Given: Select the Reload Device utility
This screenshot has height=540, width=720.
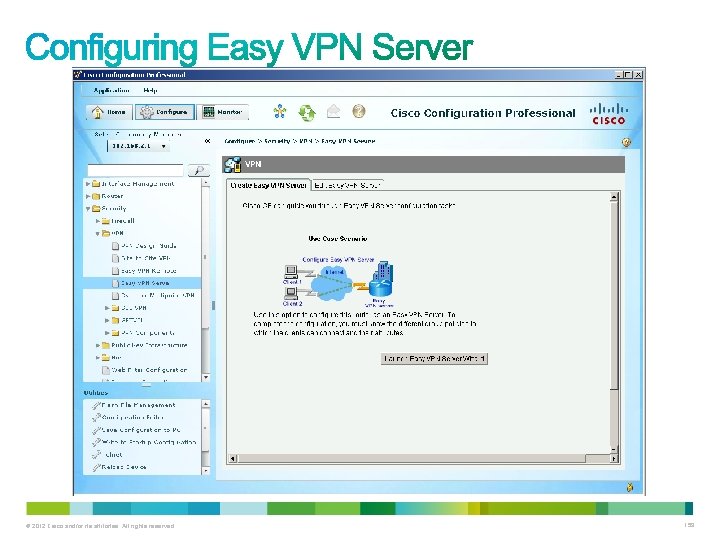Looking at the screenshot, I should pos(119,467).
